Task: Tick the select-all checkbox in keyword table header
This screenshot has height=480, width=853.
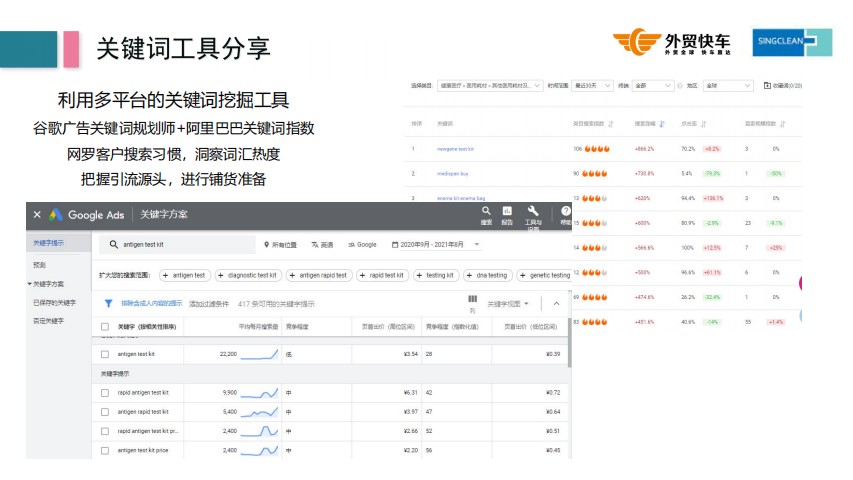Action: (x=105, y=327)
